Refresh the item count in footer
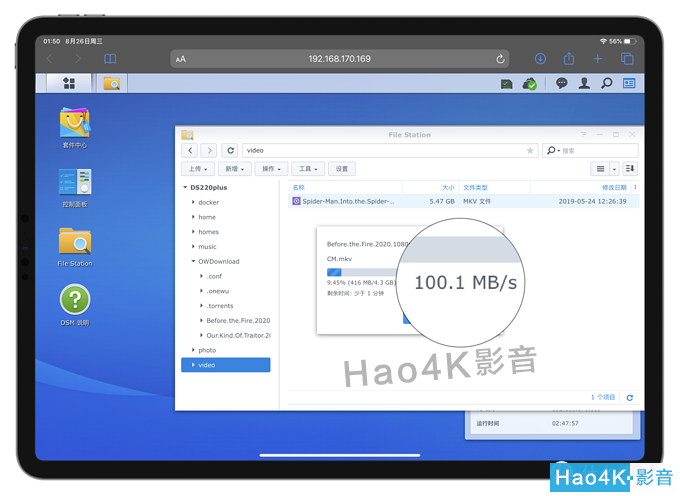This screenshot has width=680, height=496. pos(630,398)
